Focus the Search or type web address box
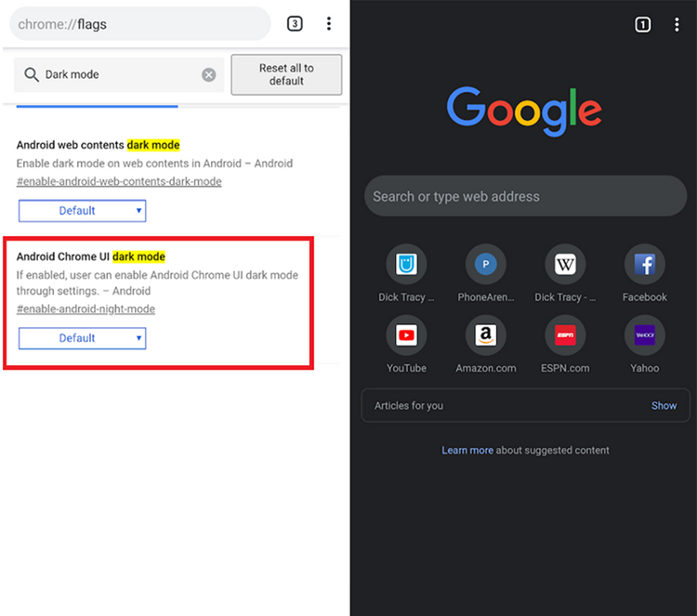 pyautogui.click(x=525, y=196)
